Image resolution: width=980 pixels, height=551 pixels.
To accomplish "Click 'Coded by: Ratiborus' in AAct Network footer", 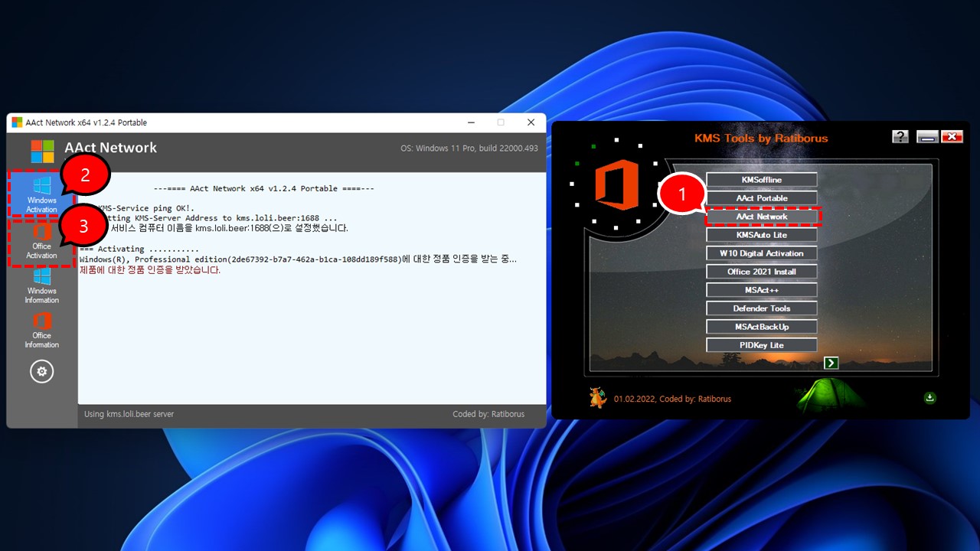I will tap(488, 414).
